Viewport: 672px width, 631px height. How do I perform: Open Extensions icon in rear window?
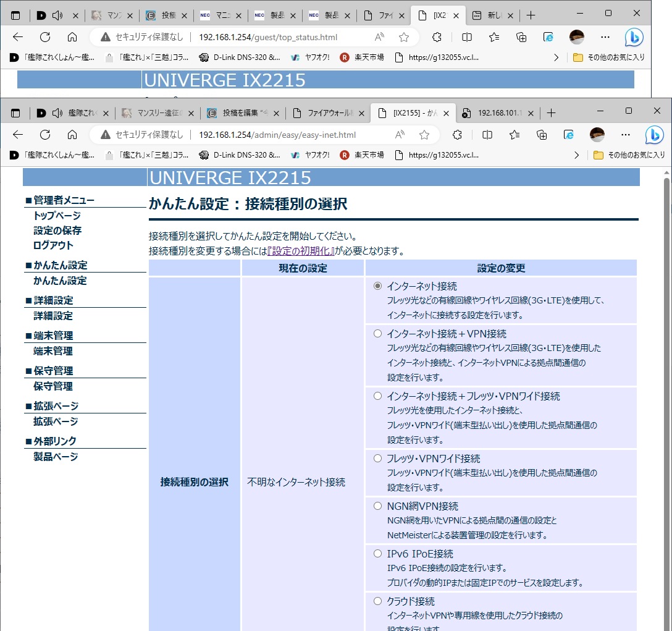(437, 37)
